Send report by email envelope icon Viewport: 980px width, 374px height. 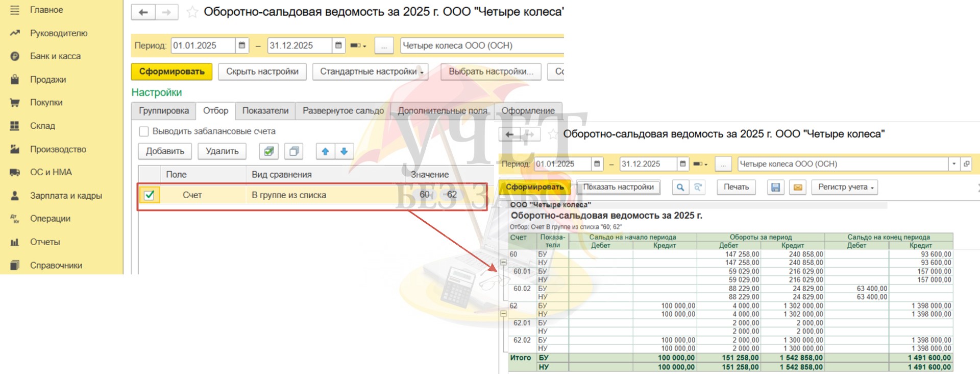[x=798, y=188]
